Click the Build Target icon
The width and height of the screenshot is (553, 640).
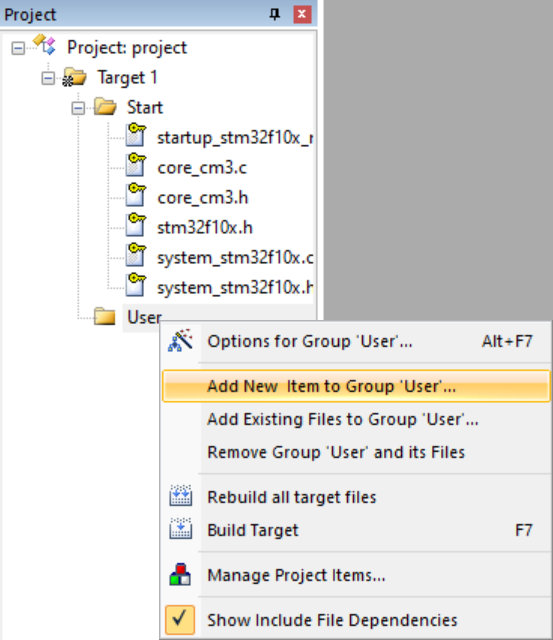(180, 529)
